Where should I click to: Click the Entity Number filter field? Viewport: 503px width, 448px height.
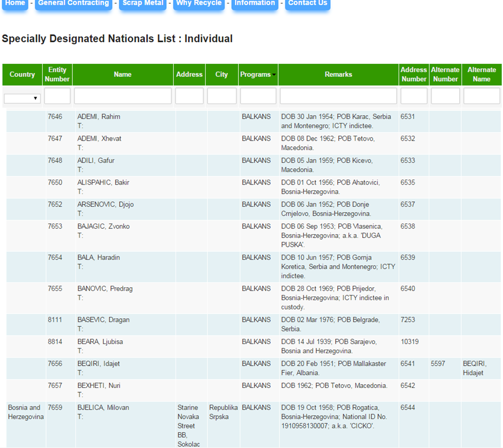[x=57, y=96]
